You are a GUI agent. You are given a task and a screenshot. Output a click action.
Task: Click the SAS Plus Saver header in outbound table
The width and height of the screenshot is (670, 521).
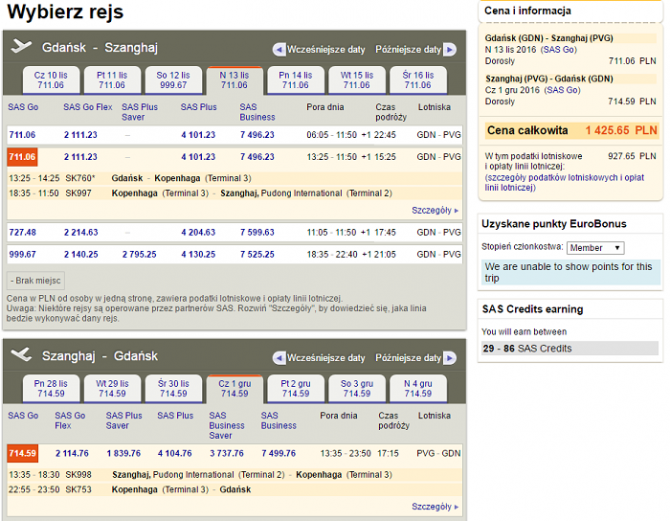tap(139, 112)
